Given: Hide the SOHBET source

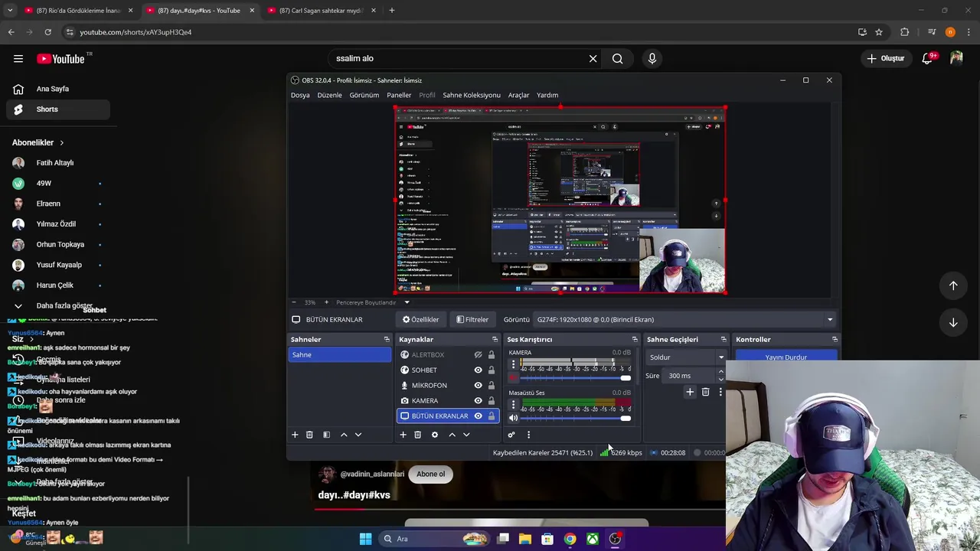Looking at the screenshot, I should (478, 370).
